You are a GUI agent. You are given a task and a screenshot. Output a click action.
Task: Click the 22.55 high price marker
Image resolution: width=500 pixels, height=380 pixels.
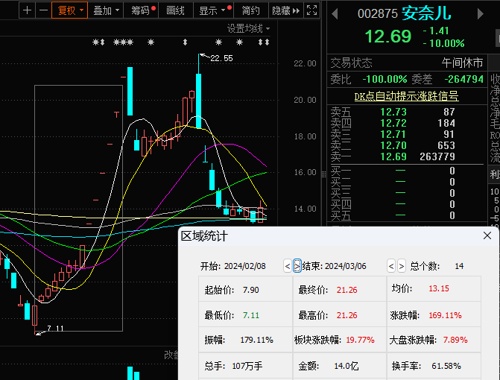[221, 58]
